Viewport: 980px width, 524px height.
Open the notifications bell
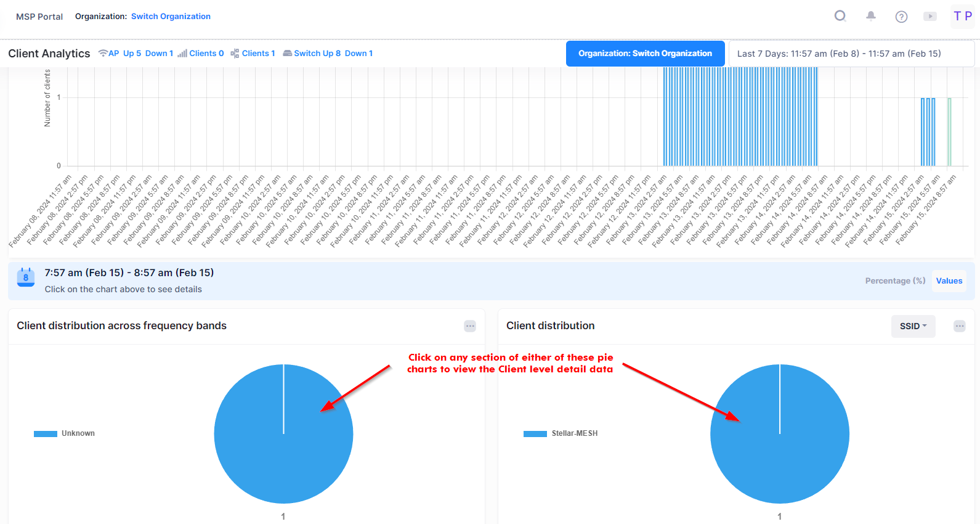[x=871, y=16]
